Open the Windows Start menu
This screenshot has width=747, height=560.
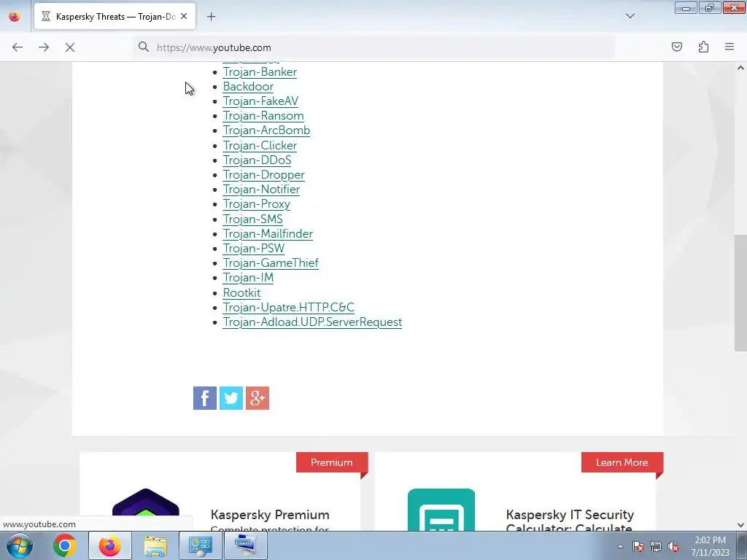click(x=20, y=545)
